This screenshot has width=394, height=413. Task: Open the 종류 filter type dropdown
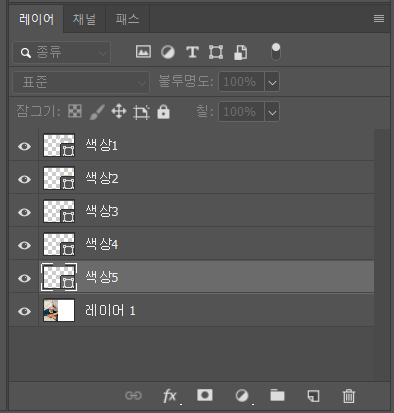[x=62, y=52]
